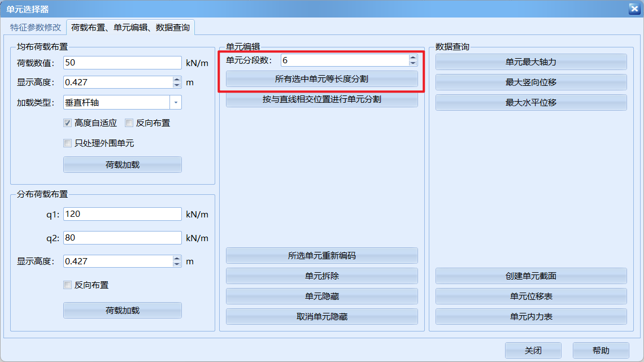This screenshot has width=644, height=362.
Task: Open the 加载类型 dropdown list
Action: [x=176, y=102]
